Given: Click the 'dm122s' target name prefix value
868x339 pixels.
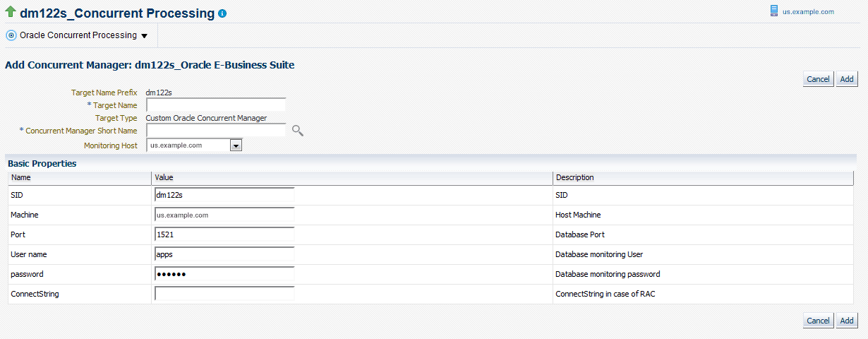Looking at the screenshot, I should tap(159, 93).
